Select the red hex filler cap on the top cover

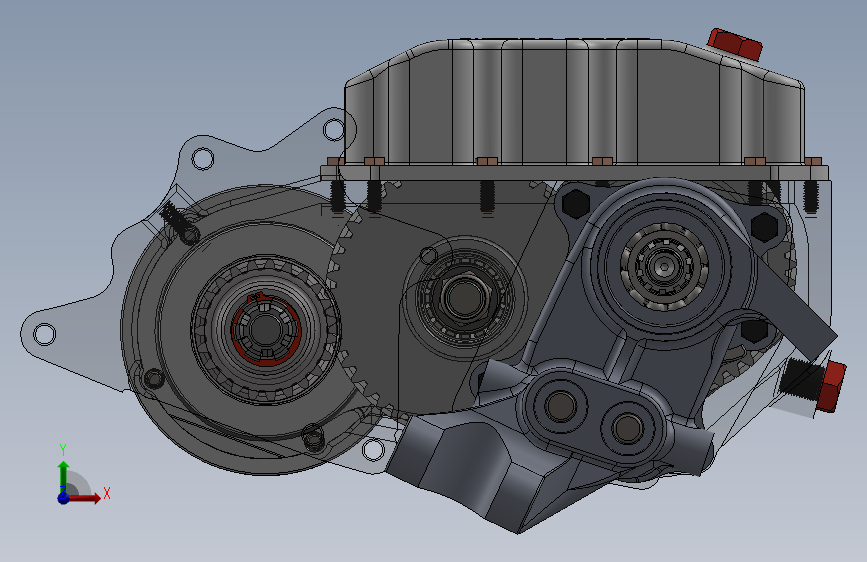(x=735, y=44)
